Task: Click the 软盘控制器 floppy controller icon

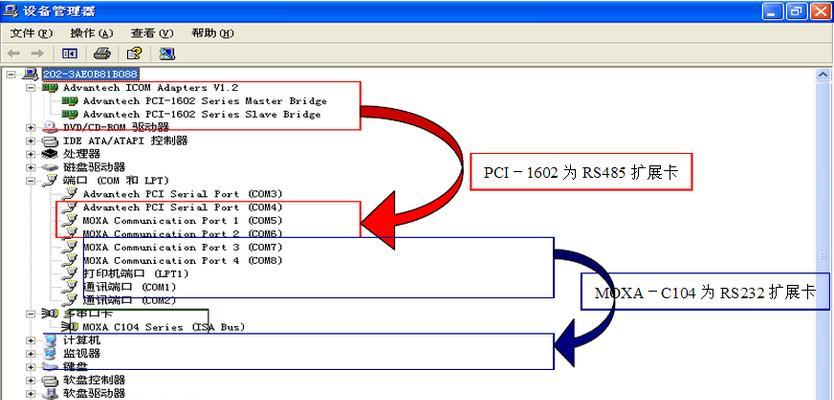Action: 49,380
